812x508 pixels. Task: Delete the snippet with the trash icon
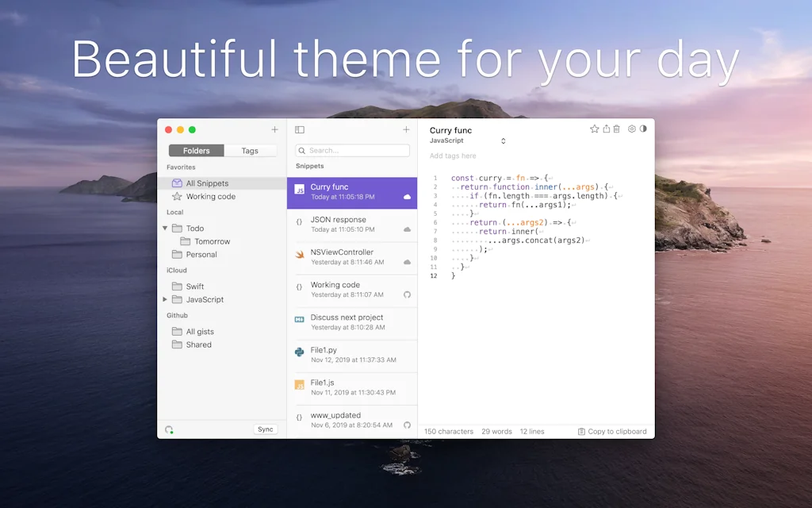(x=617, y=129)
